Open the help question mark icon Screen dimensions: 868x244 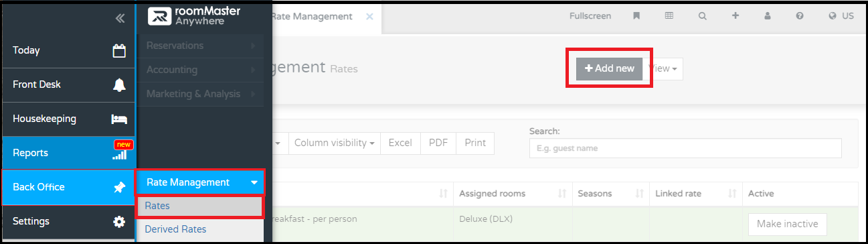pos(800,16)
